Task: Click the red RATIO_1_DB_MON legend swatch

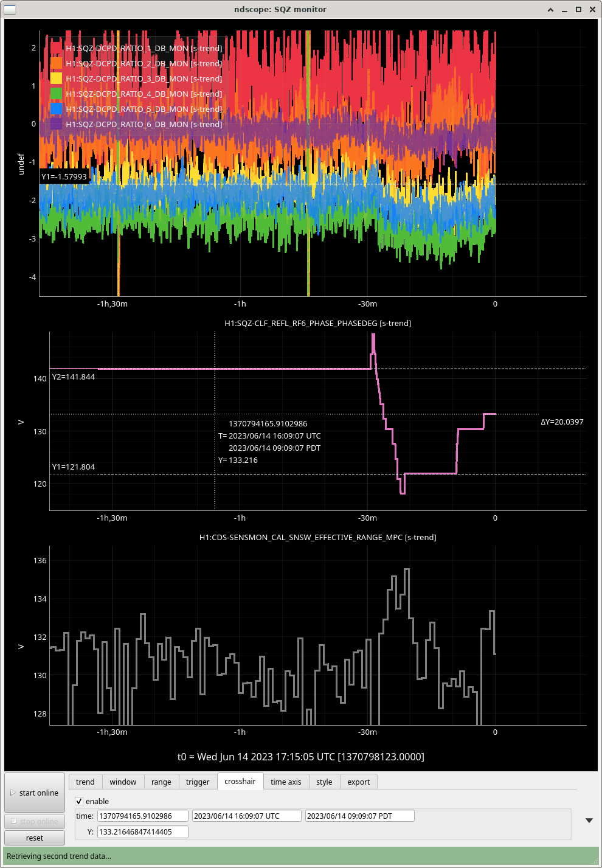Action: pos(56,48)
